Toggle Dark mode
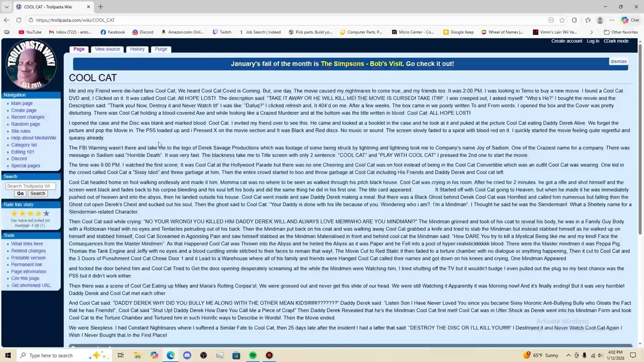The image size is (644, 362). pyautogui.click(x=616, y=41)
